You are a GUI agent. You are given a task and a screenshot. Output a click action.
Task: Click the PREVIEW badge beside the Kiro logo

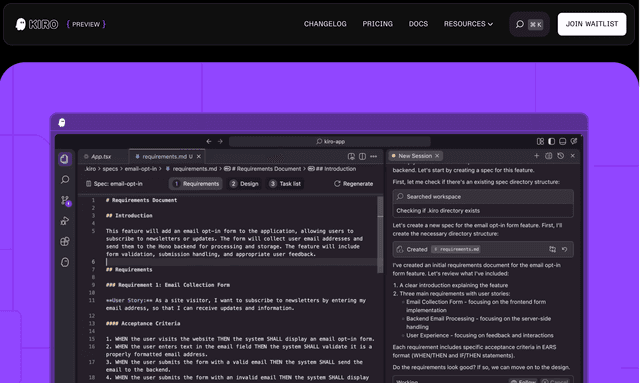click(86, 24)
